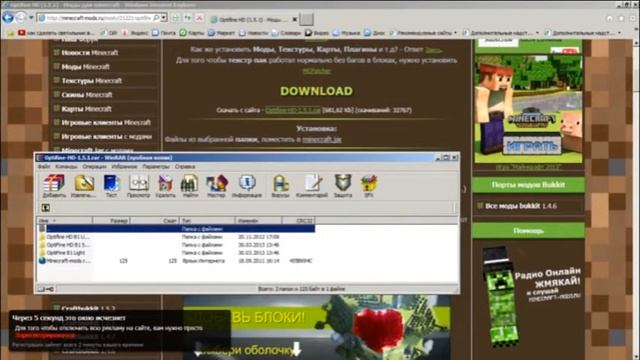Open the Музыка favorites bar link
The image size is (640, 360).
(347, 33)
